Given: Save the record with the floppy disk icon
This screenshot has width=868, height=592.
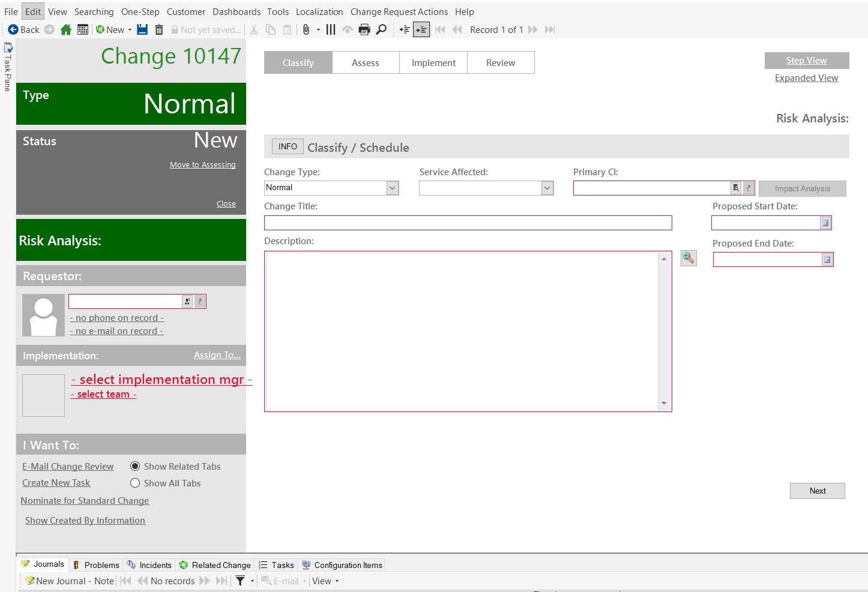Looking at the screenshot, I should point(142,29).
